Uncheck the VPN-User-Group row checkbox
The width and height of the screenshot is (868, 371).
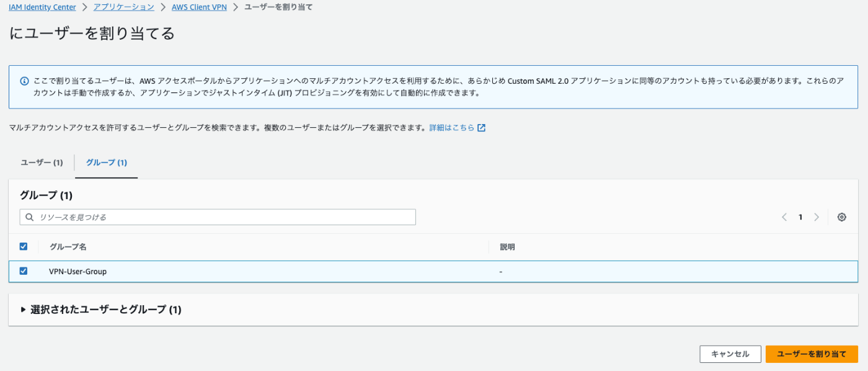tap(24, 271)
